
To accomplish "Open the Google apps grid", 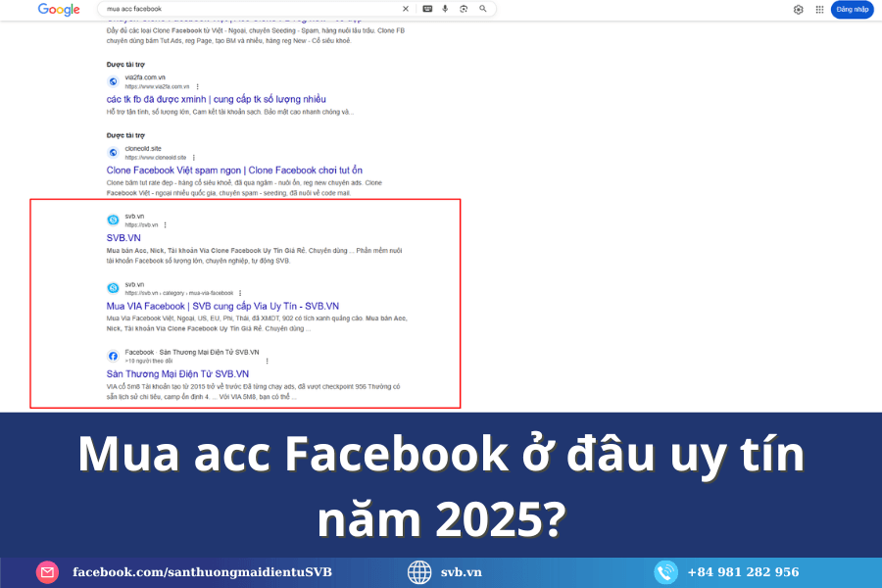I will 820,10.
